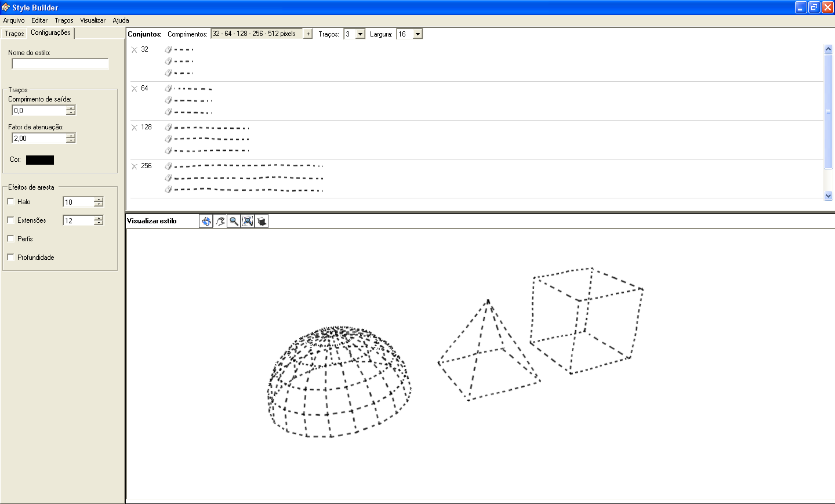The width and height of the screenshot is (835, 504).
Task: Click the third stroke icon in set 256
Action: click(x=168, y=189)
